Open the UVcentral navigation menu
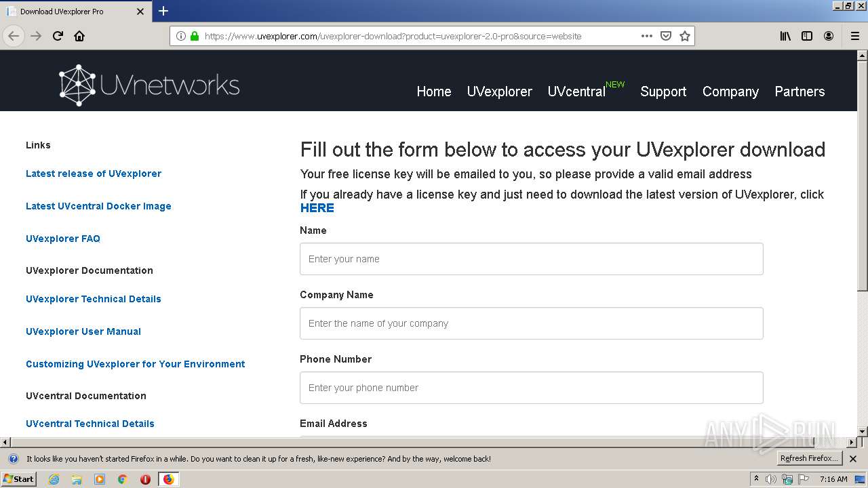The image size is (868, 488). tap(576, 91)
